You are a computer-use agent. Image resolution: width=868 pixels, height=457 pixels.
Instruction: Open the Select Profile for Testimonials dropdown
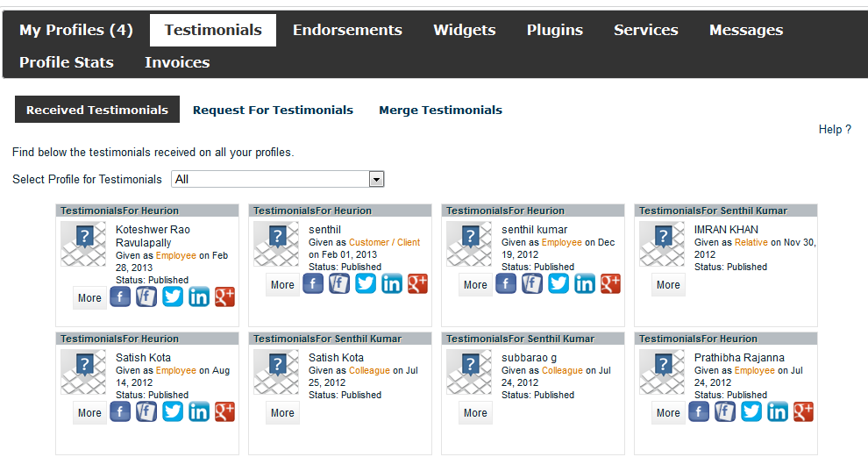click(278, 179)
